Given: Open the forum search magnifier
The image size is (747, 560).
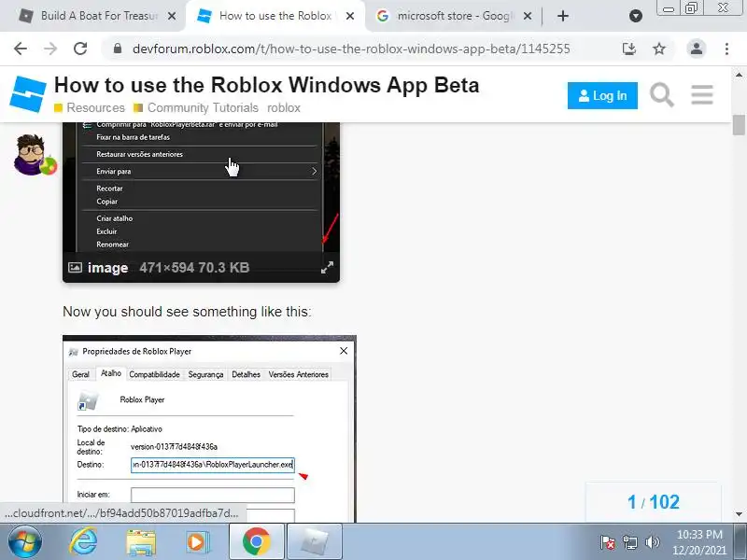Looking at the screenshot, I should point(662,95).
